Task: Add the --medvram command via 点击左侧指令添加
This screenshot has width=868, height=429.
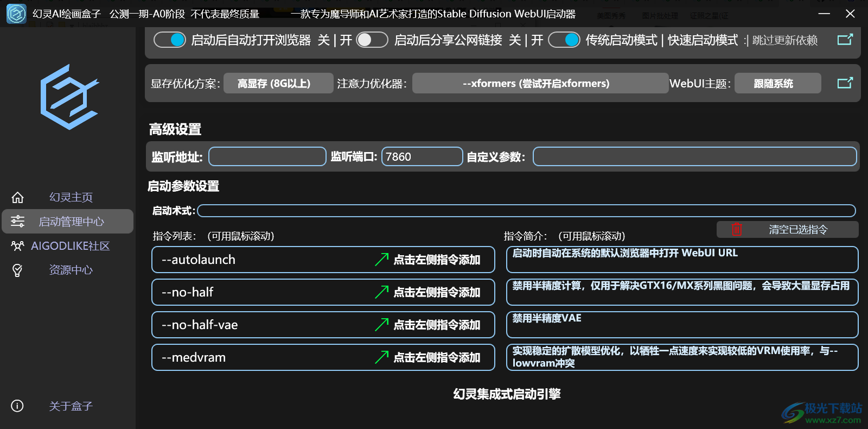Action: pyautogui.click(x=437, y=357)
